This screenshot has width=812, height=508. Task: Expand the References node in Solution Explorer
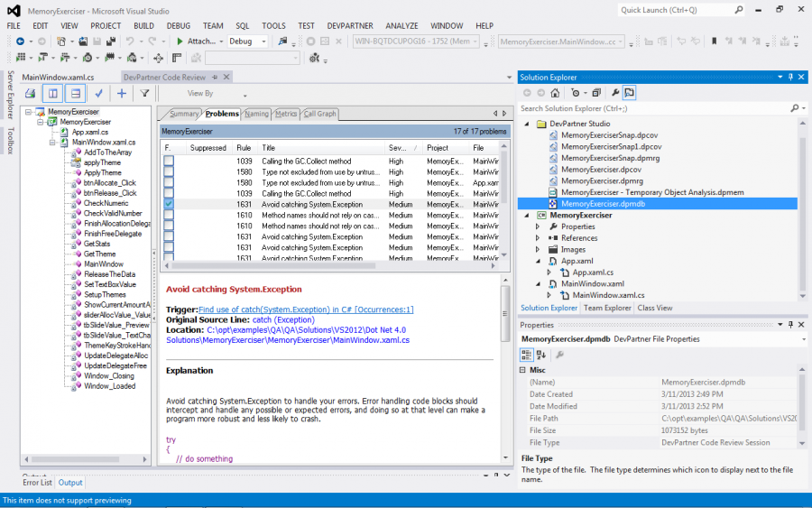[538, 238]
